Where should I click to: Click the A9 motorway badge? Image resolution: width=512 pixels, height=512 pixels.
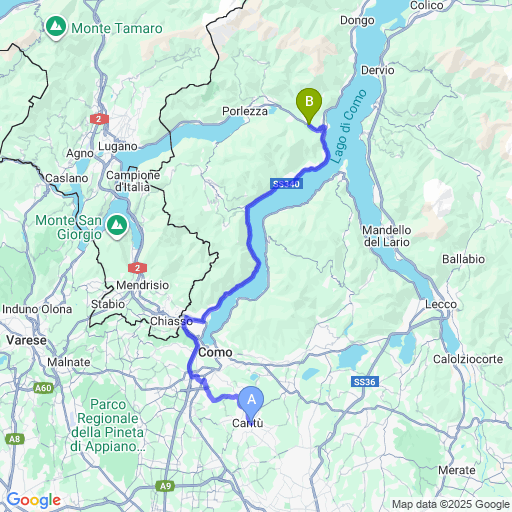click(165, 486)
